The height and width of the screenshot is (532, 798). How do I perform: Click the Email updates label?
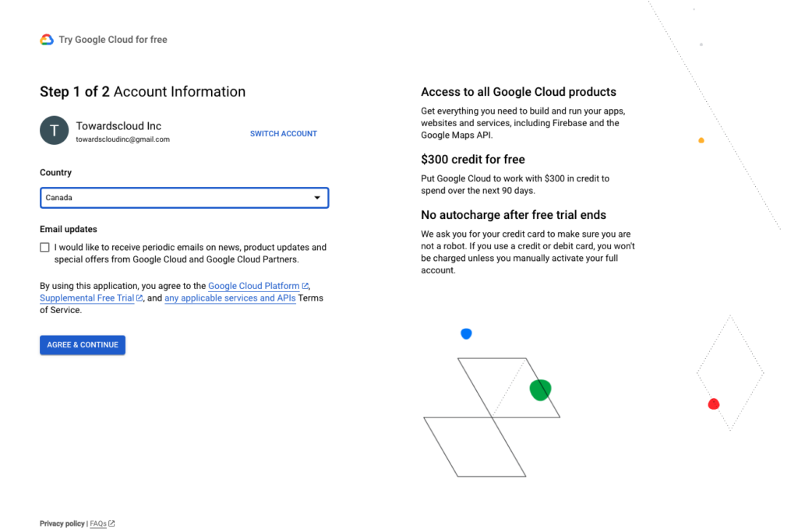pyautogui.click(x=69, y=229)
